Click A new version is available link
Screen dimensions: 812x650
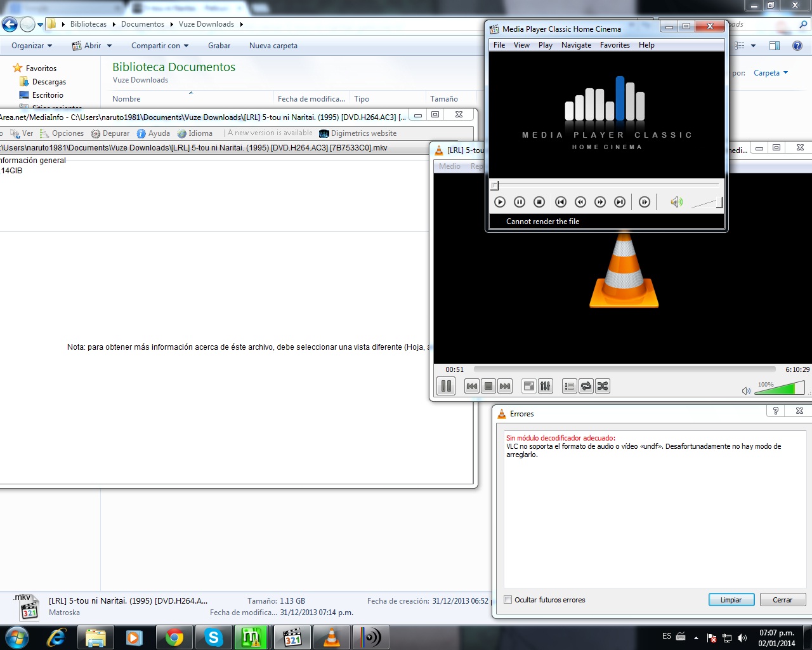pyautogui.click(x=270, y=133)
